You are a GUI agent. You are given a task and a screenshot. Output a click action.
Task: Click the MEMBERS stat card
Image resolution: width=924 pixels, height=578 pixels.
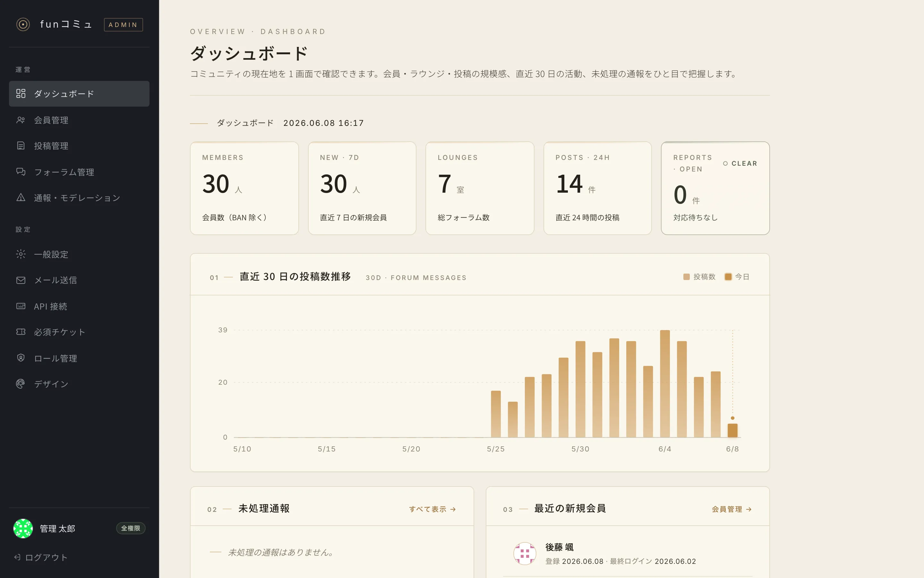pyautogui.click(x=244, y=188)
